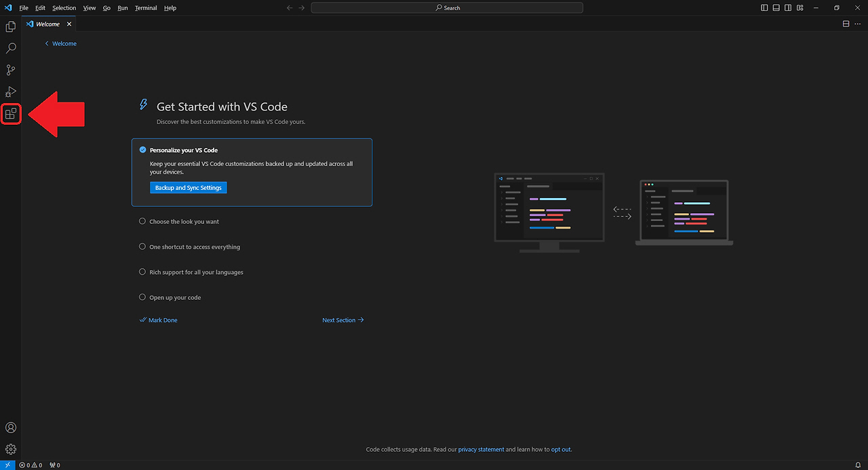Switch to the Welcome tab

pyautogui.click(x=50, y=24)
